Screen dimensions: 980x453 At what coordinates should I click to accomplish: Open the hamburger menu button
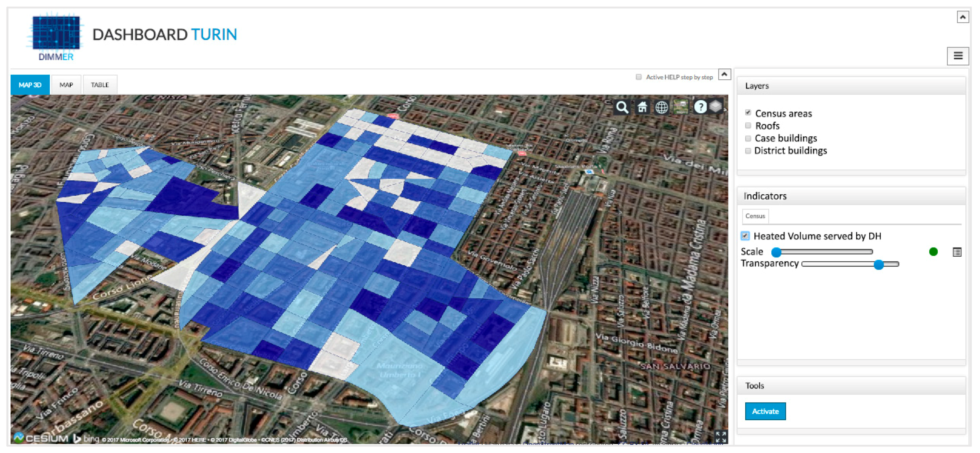point(958,56)
